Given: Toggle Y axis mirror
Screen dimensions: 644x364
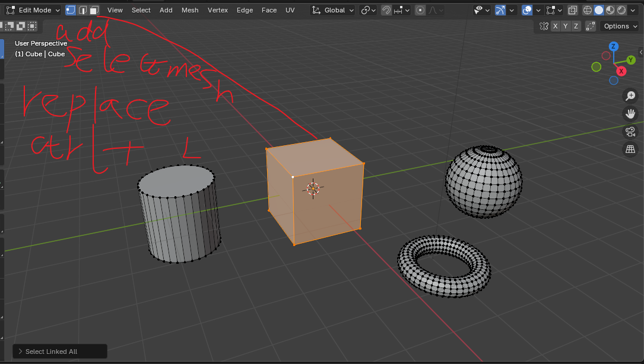Looking at the screenshot, I should (566, 26).
